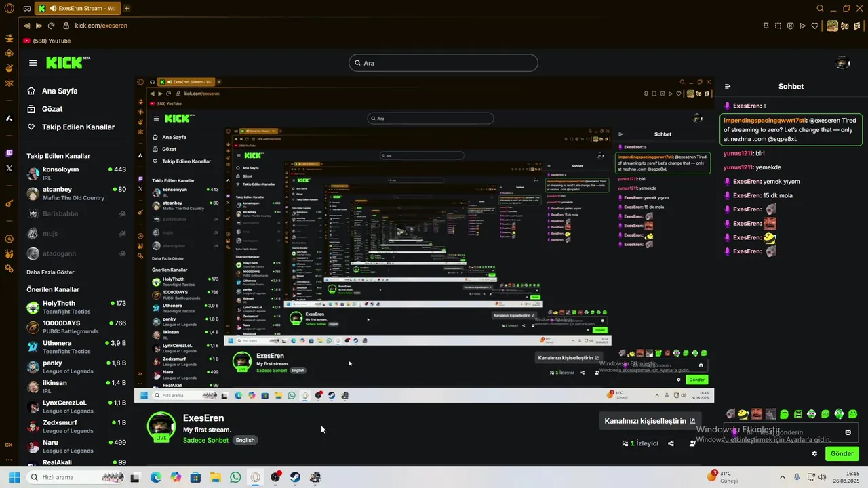Click the browser pin toolbar icon
The height and width of the screenshot is (488, 868).
[766, 26]
